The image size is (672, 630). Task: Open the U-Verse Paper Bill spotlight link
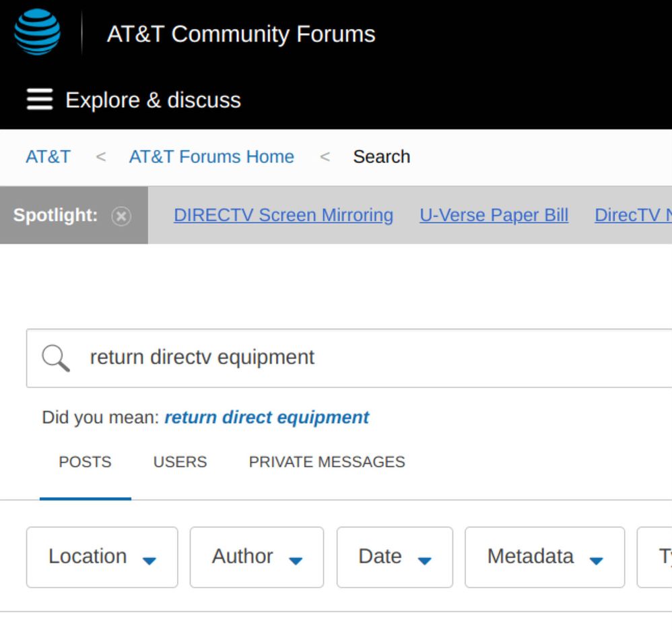[494, 215]
